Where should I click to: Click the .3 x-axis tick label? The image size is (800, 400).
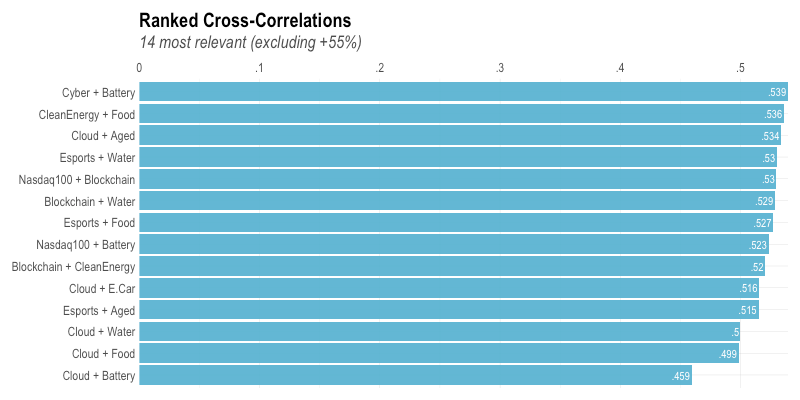click(x=500, y=68)
